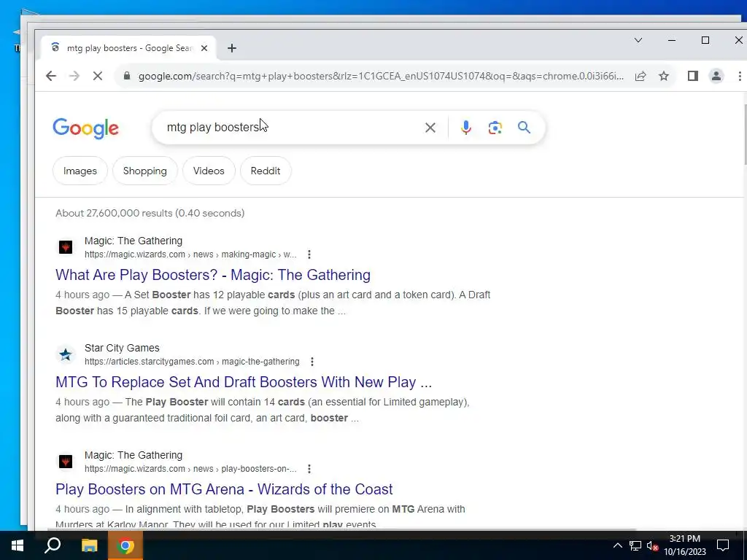Image resolution: width=747 pixels, height=560 pixels.
Task: Open more options for first wizards.com result
Action: 309,254
